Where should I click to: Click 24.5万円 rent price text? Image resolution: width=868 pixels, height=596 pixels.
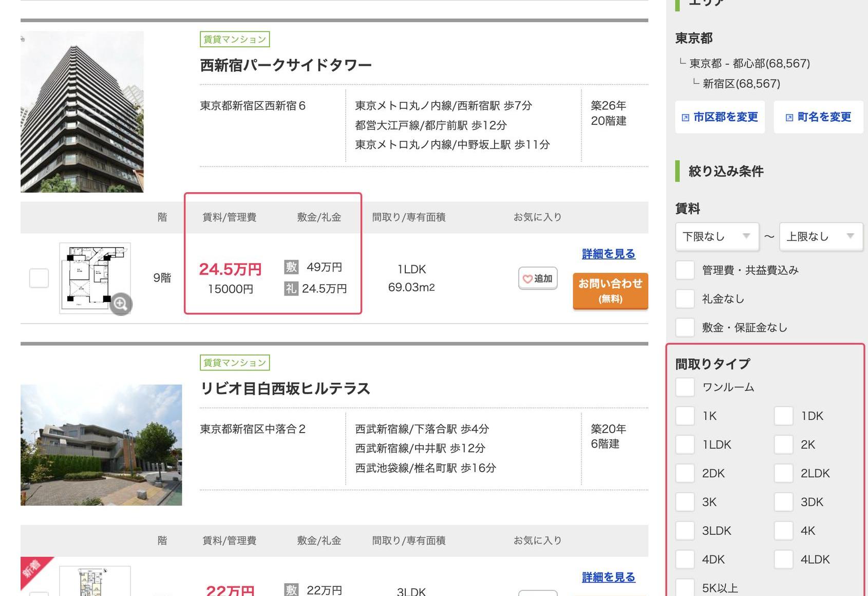pyautogui.click(x=230, y=269)
